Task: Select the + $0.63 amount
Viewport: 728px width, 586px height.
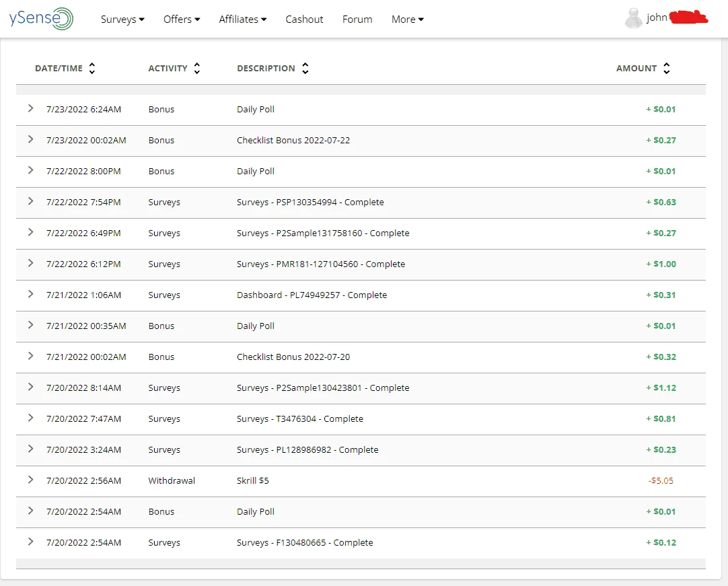Action: tap(661, 202)
